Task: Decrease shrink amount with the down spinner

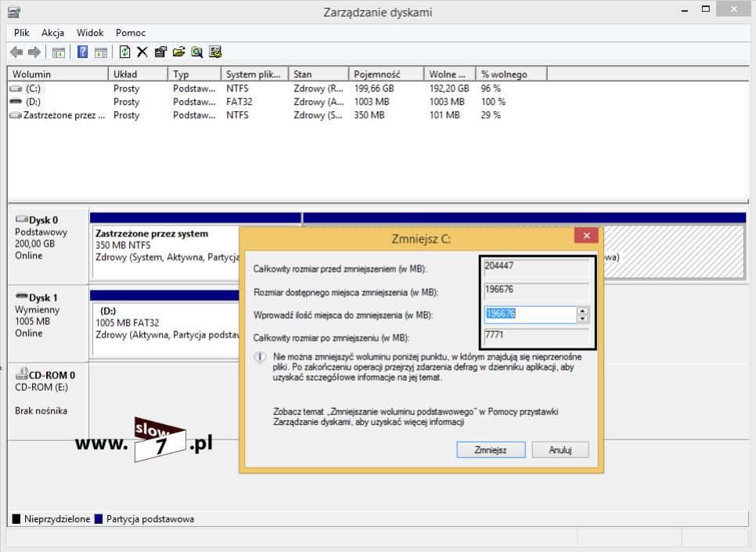Action: pyautogui.click(x=582, y=319)
